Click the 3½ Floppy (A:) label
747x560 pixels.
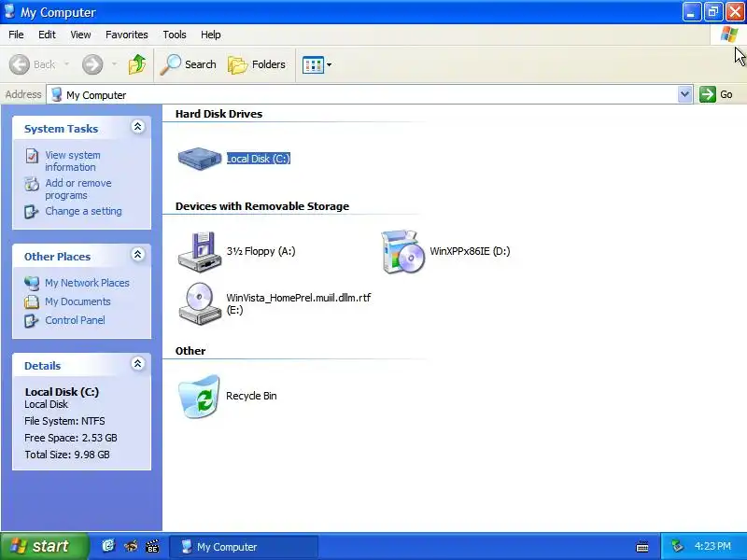point(261,251)
